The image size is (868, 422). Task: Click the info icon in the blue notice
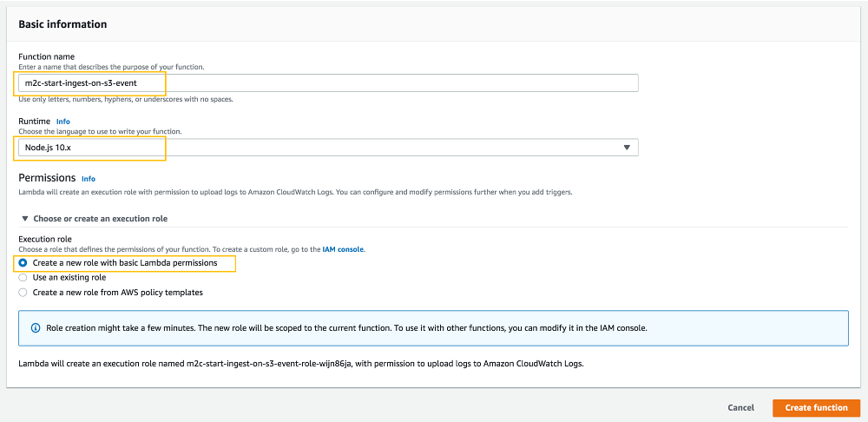coord(36,328)
